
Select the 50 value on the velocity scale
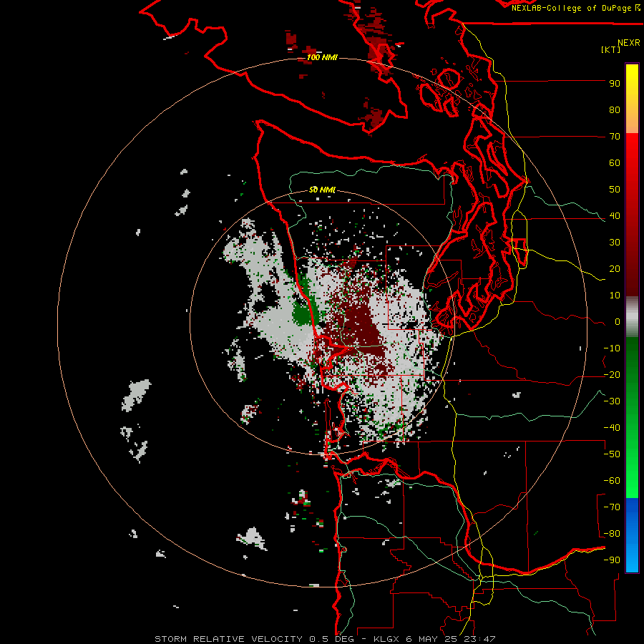[615, 190]
